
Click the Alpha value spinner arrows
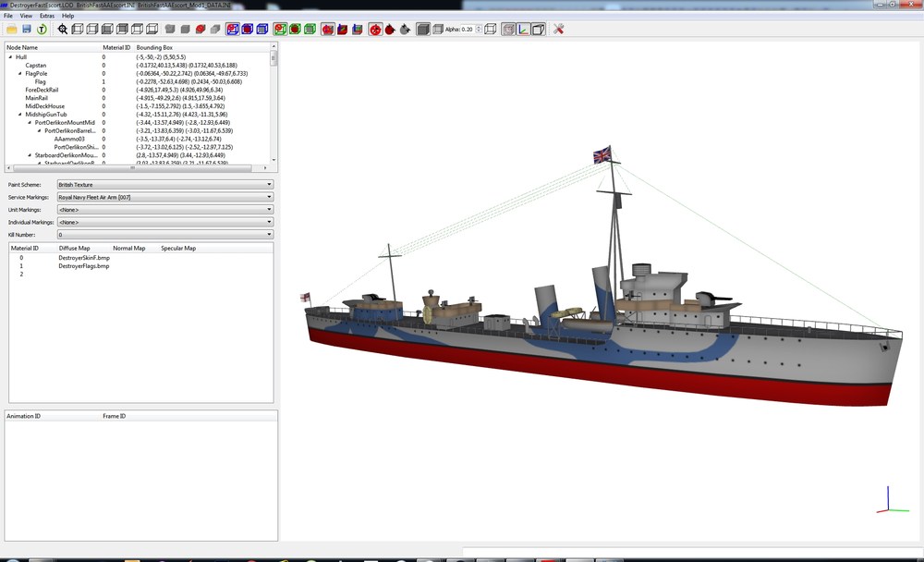coord(479,29)
